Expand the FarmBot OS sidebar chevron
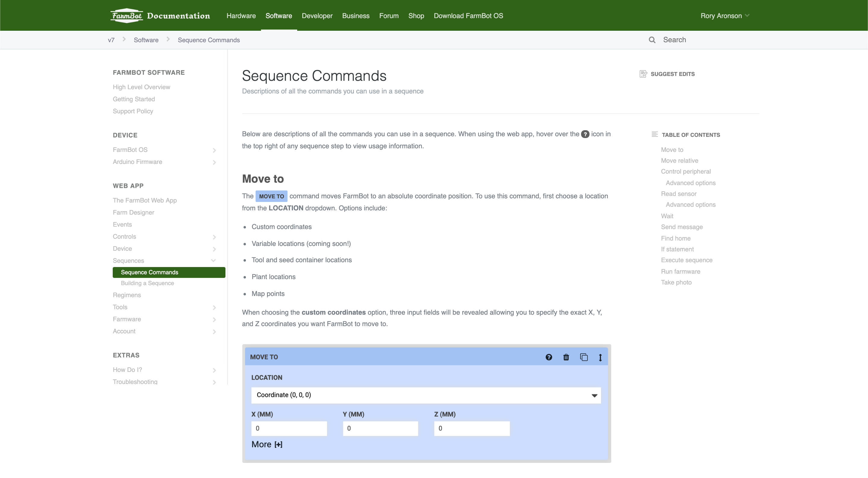The width and height of the screenshot is (868, 478). pos(214,150)
